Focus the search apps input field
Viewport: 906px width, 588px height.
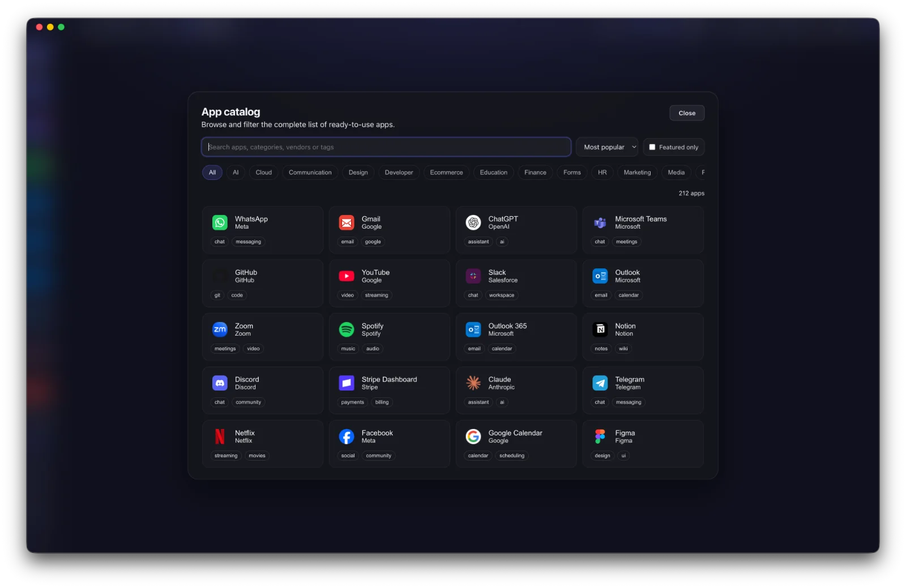386,147
